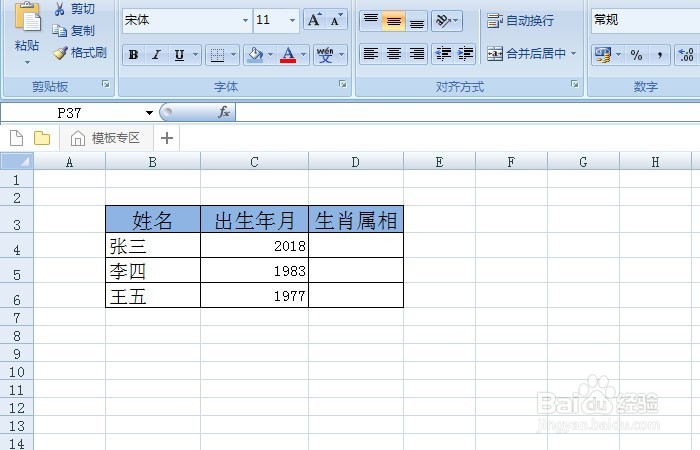Viewport: 700px width, 450px height.
Task: Select the cell containing 张三
Action: [x=153, y=246]
